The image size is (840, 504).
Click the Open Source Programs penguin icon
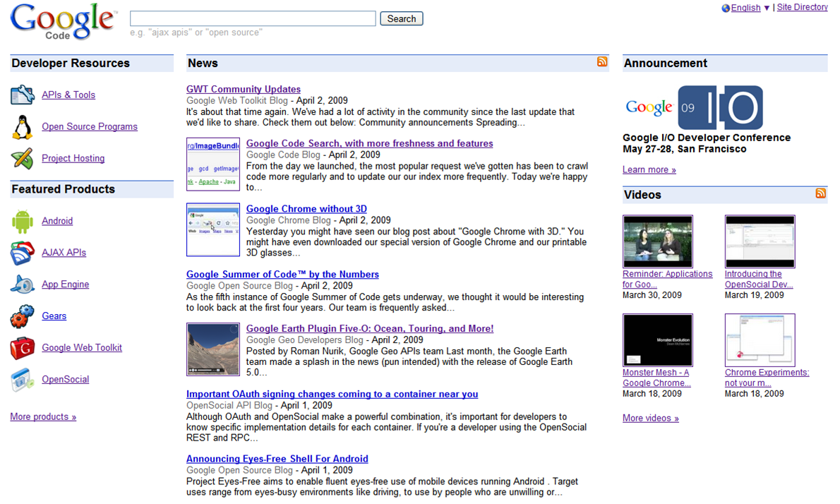23,127
